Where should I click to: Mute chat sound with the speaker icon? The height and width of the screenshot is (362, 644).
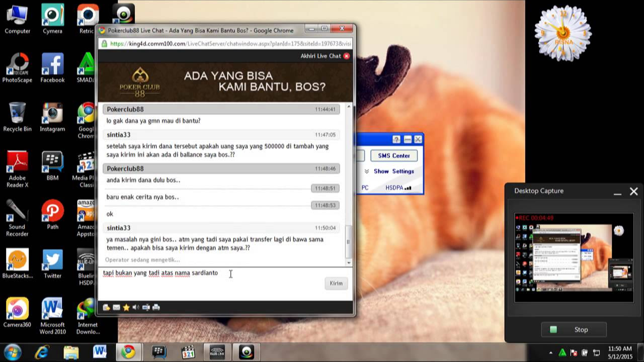tap(136, 307)
